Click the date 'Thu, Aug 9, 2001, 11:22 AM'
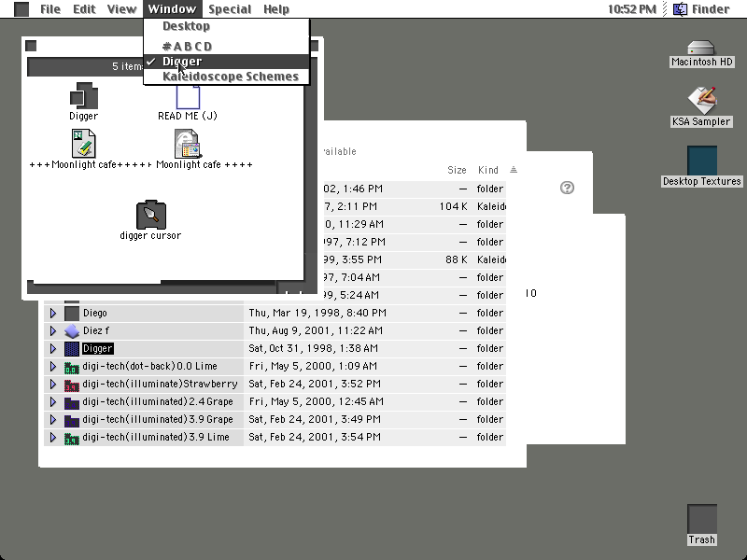 click(316, 330)
